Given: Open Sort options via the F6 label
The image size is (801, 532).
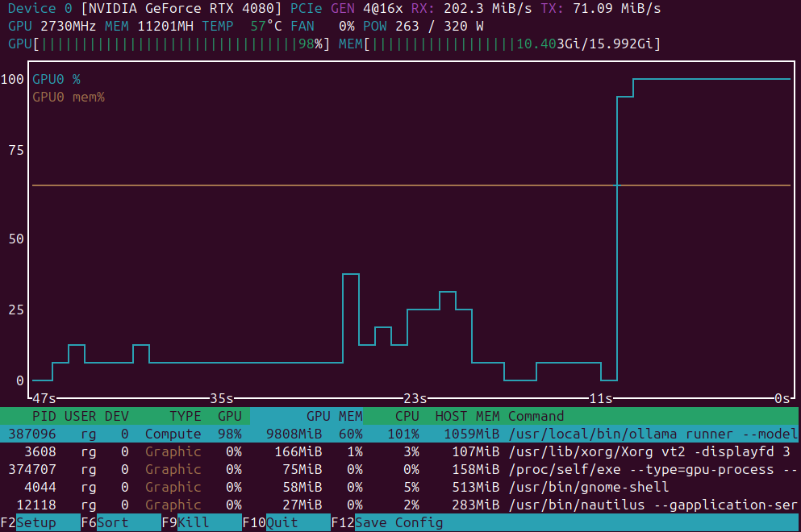Looking at the screenshot, I should point(109,522).
